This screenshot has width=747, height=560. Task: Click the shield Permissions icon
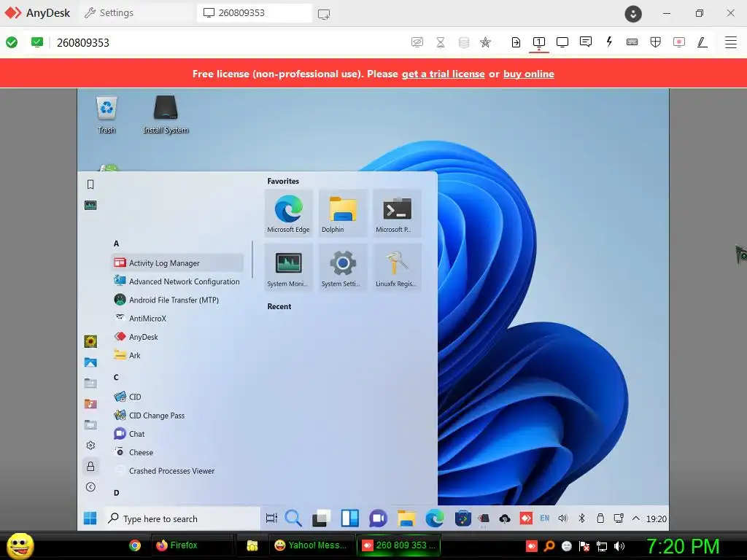point(656,42)
